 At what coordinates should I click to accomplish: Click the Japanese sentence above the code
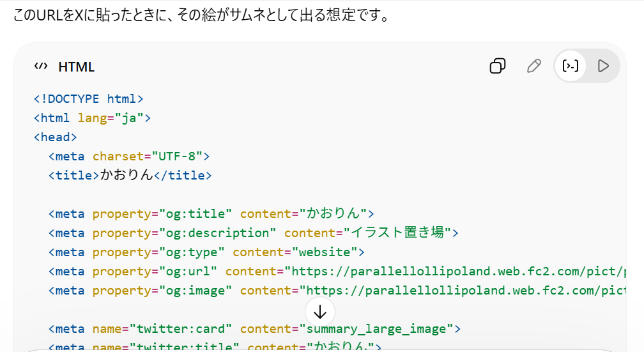pos(201,15)
